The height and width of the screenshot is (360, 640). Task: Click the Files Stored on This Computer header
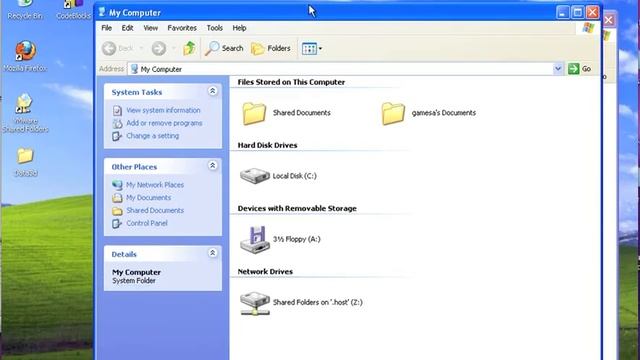pyautogui.click(x=291, y=82)
